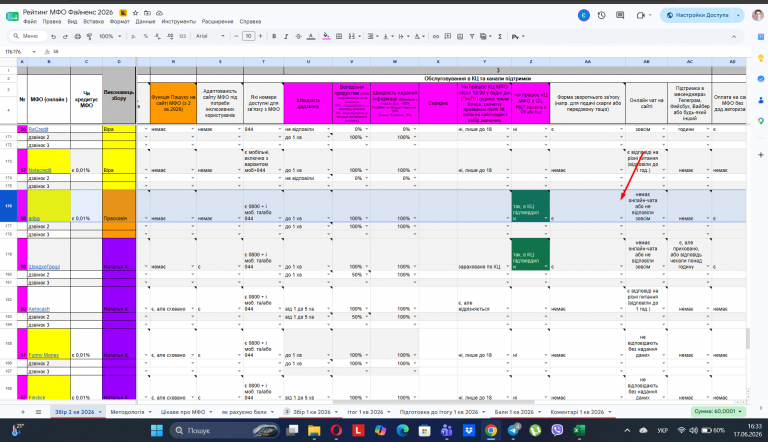Format cells as currency
Viewport: 768px width, 442px height.
point(133,36)
